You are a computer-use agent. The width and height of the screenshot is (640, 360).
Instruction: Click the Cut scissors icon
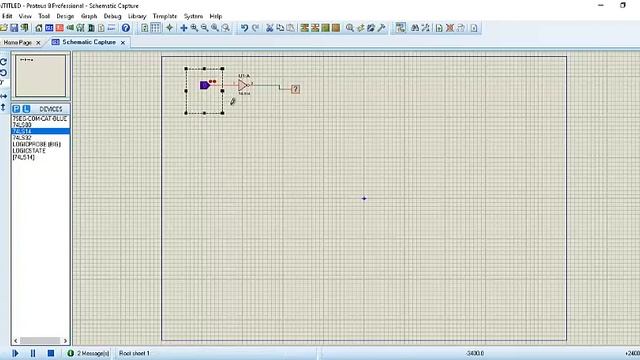pyautogui.click(x=270, y=28)
